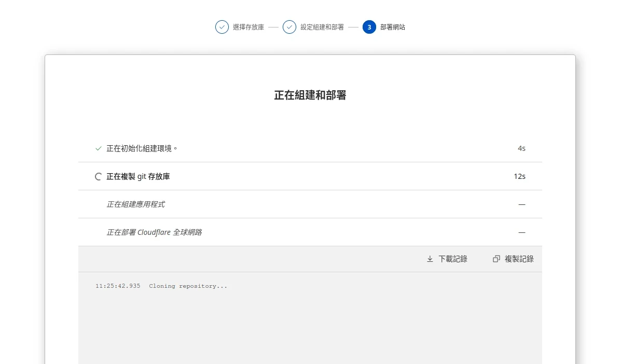
Task: Click the "Cloning repository..." log line
Action: click(x=188, y=286)
